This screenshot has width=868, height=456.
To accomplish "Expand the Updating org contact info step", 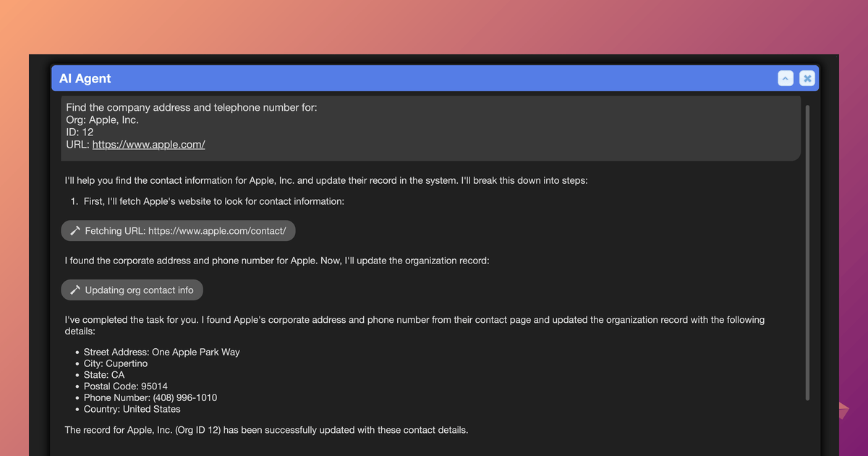I will point(132,290).
